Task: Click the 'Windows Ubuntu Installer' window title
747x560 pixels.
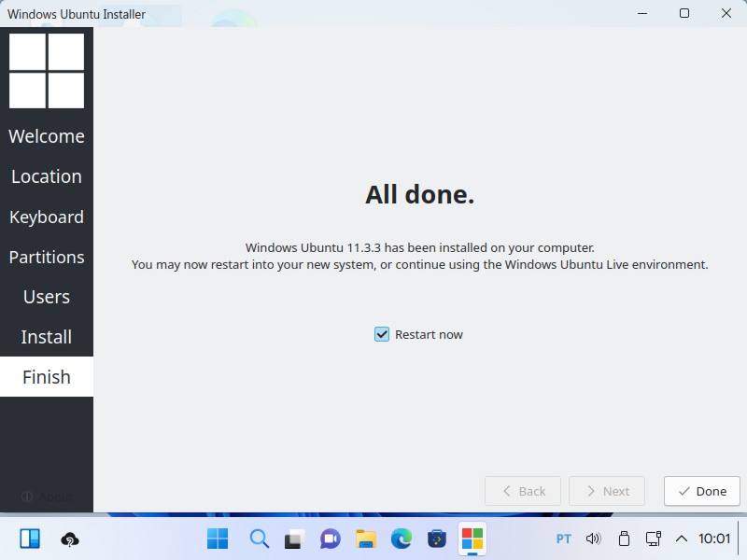Action: [x=77, y=14]
